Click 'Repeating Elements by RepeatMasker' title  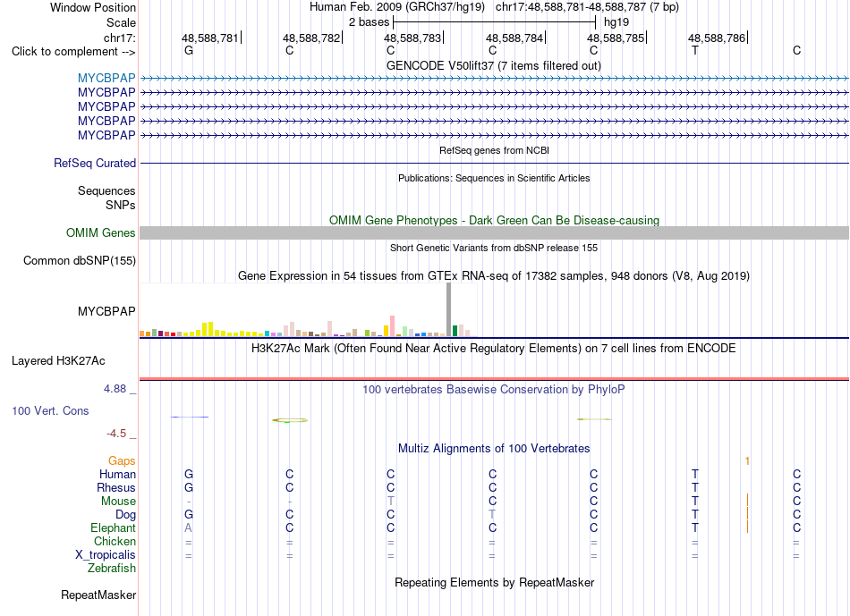coord(495,582)
